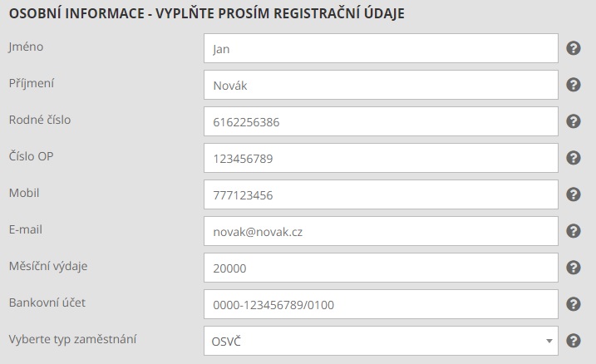Open help icon for Jméno field

pyautogui.click(x=574, y=48)
